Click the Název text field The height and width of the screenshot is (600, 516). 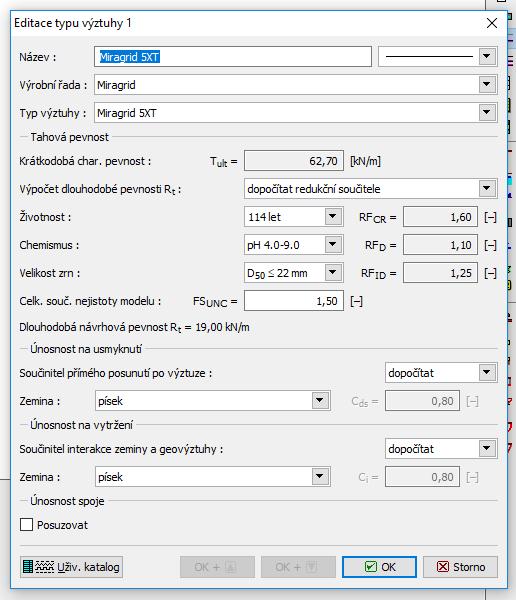point(233,57)
